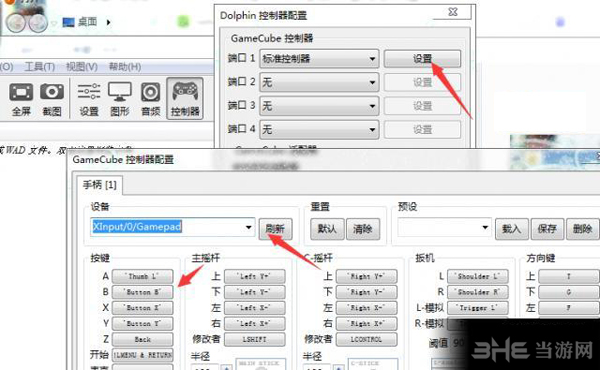Click C-stick right mapping 'Right X+'

[x=367, y=323]
